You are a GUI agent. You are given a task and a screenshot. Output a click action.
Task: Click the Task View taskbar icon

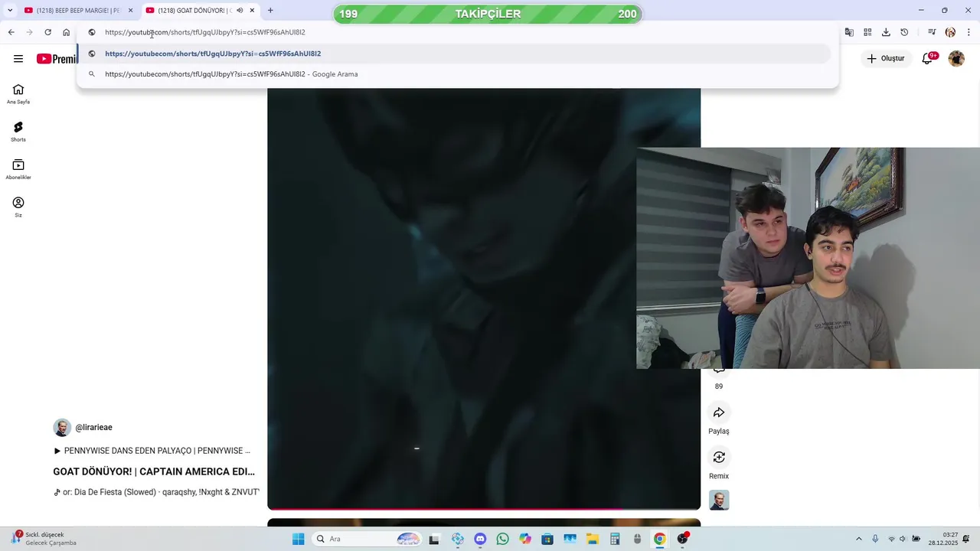(434, 539)
